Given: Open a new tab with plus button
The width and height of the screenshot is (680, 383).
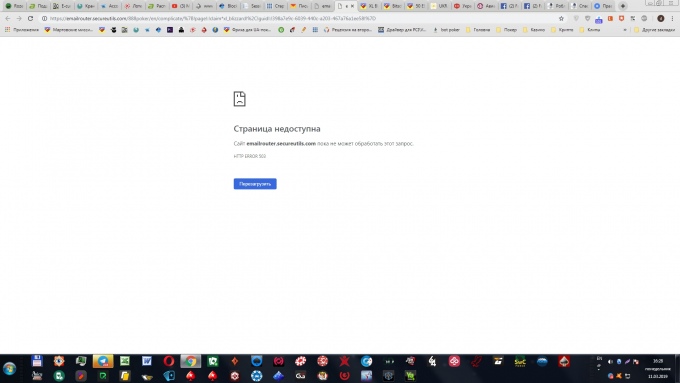Looking at the screenshot, I should 623,6.
